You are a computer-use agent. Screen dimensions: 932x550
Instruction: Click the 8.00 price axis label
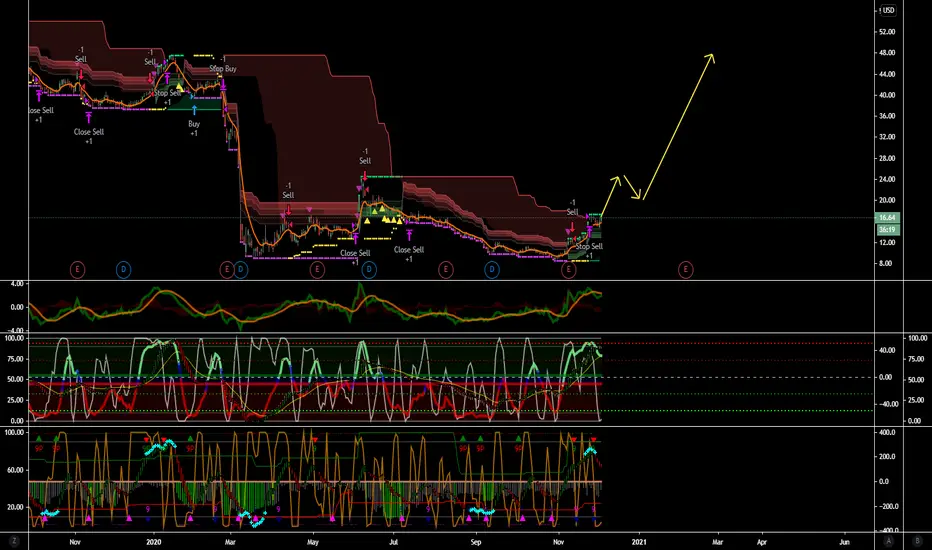tap(885, 263)
